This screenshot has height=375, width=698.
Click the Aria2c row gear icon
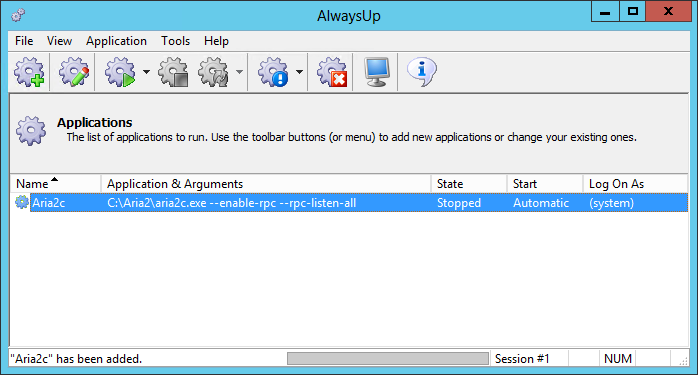21,203
